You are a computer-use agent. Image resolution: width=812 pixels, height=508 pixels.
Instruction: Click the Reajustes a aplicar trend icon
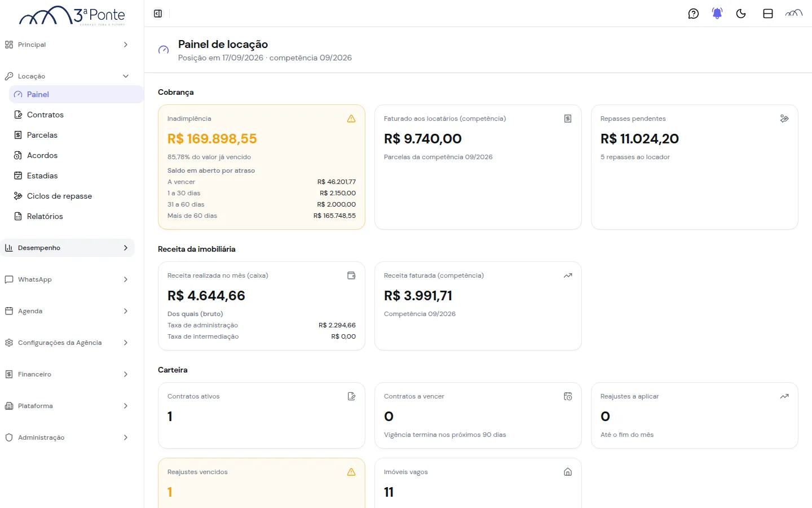pyautogui.click(x=784, y=396)
